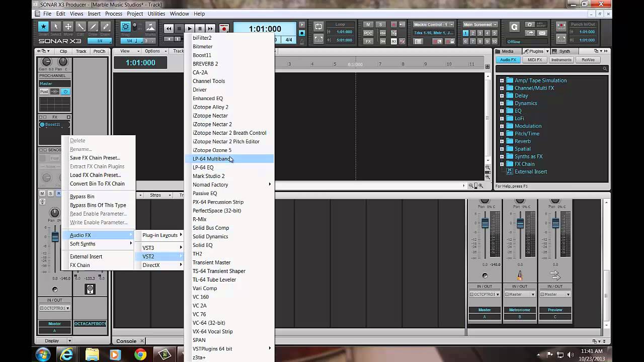Screen dimensions: 644x362
Task: Select the Smart tool star icon
Action: tap(43, 27)
